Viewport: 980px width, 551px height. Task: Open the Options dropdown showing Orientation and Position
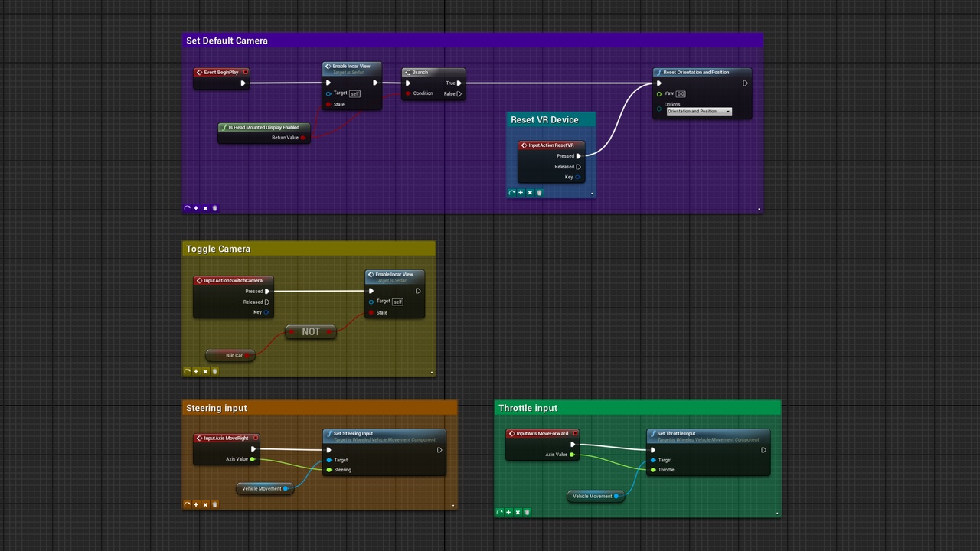698,112
